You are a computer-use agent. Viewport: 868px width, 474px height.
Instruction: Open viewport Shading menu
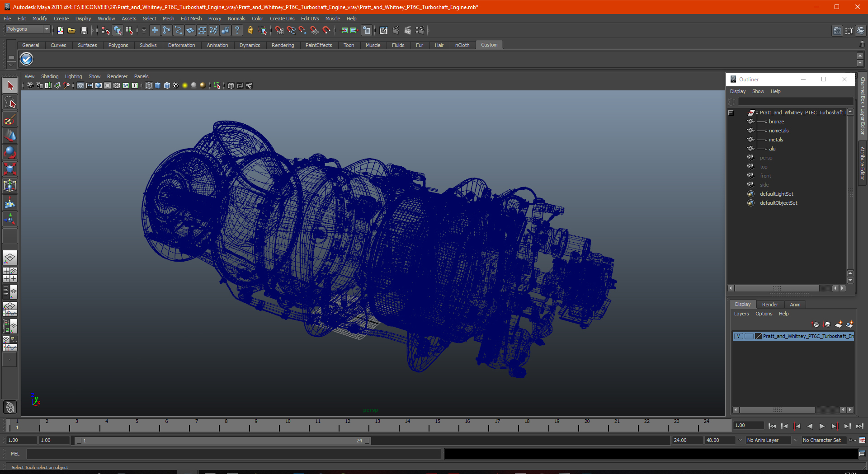click(x=50, y=76)
